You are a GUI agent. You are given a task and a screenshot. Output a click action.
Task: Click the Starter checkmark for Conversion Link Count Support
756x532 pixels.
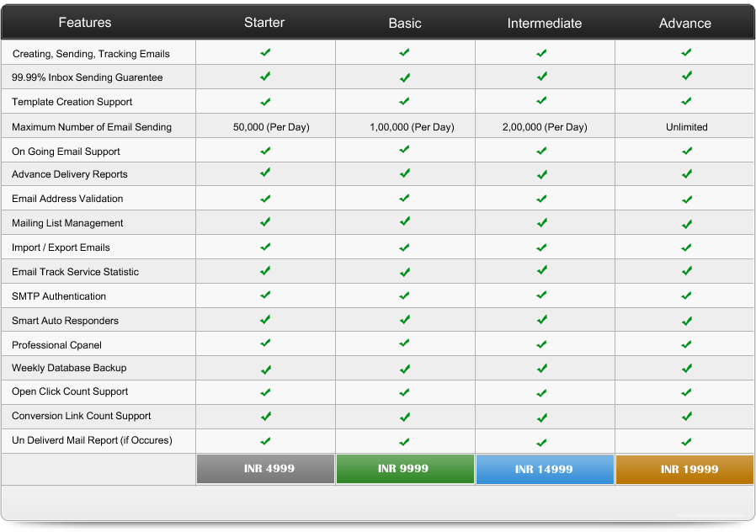pyautogui.click(x=265, y=416)
